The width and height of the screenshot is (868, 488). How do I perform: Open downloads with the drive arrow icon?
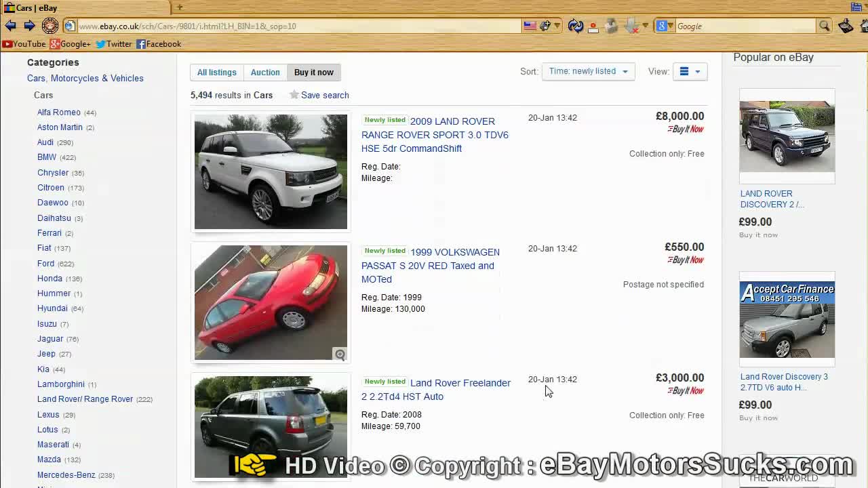coord(846,26)
